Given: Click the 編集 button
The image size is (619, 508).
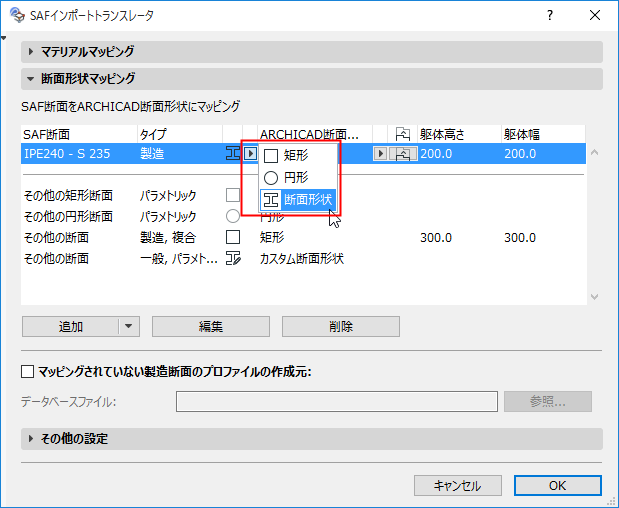Looking at the screenshot, I should (x=211, y=326).
